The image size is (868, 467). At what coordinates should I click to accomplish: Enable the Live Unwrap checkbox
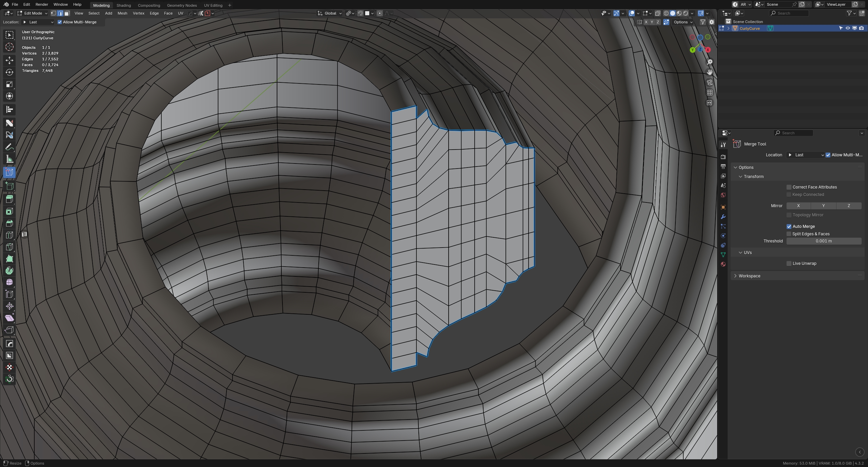point(789,264)
